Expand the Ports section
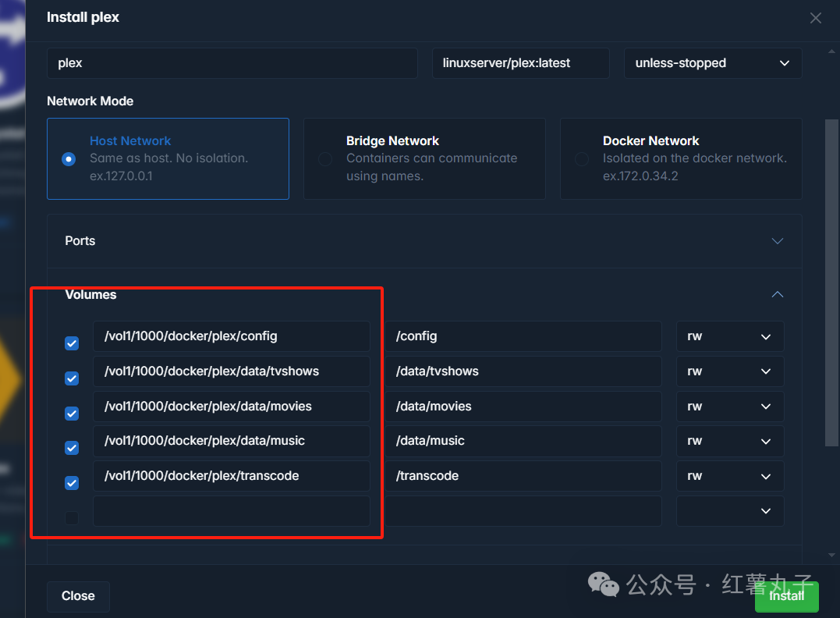The image size is (840, 618). [778, 241]
